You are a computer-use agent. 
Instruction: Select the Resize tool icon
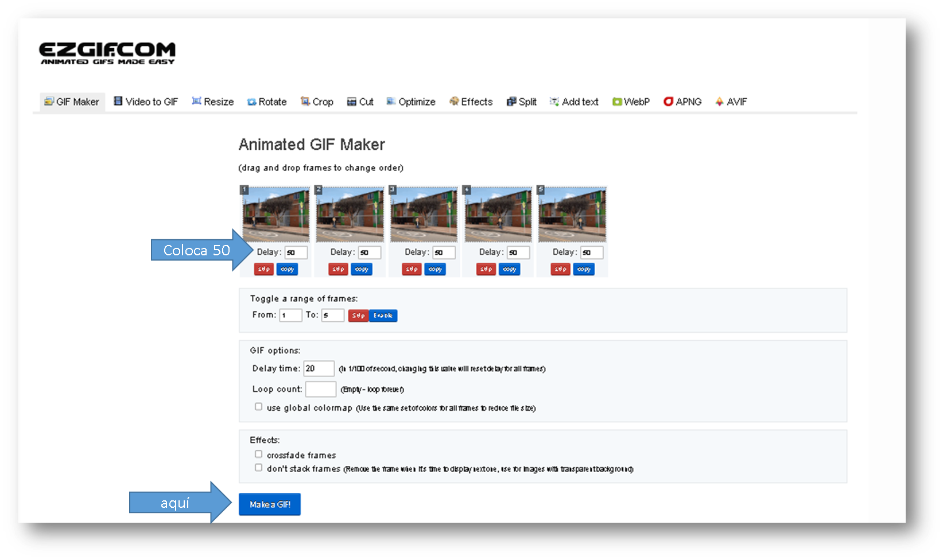[196, 101]
